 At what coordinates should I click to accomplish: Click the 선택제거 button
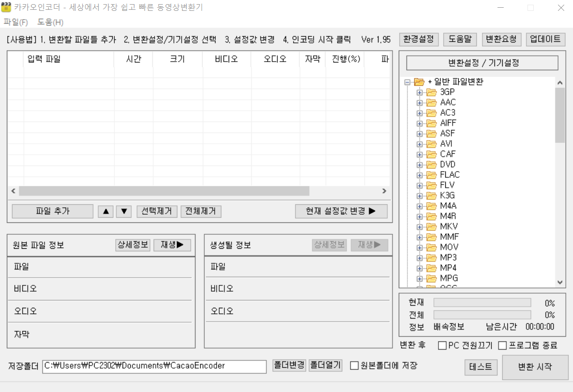157,211
